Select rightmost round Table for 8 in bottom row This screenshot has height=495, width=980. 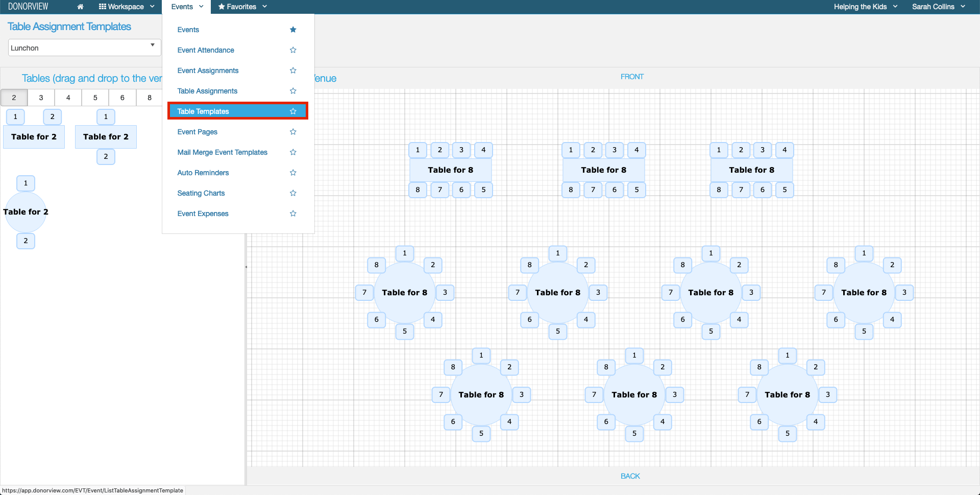(x=788, y=394)
